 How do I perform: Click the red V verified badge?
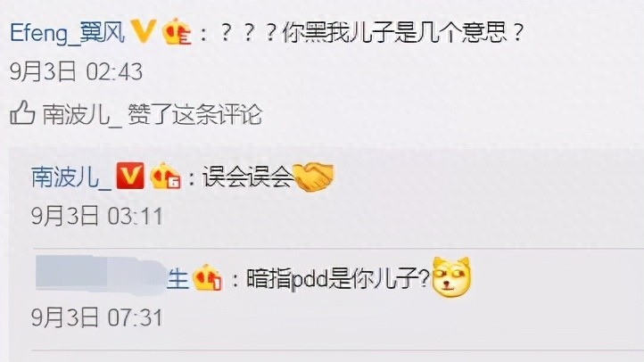click(130, 176)
